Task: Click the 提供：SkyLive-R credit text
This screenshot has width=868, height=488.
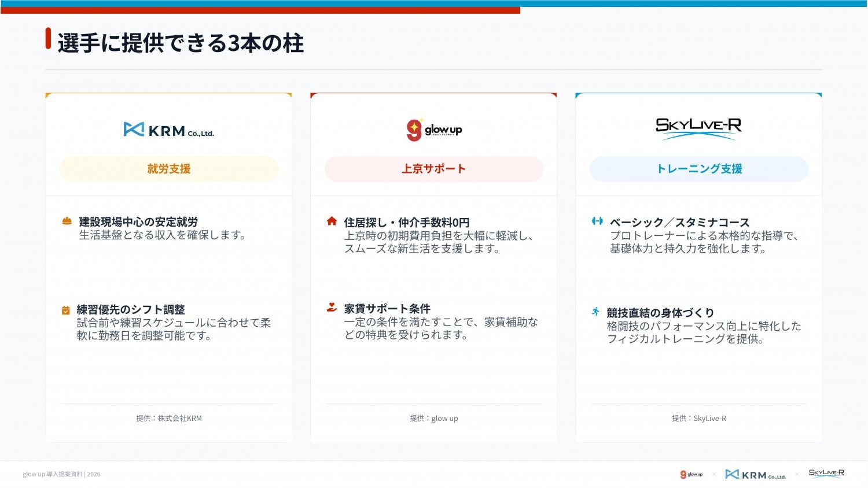Action: coord(699,418)
